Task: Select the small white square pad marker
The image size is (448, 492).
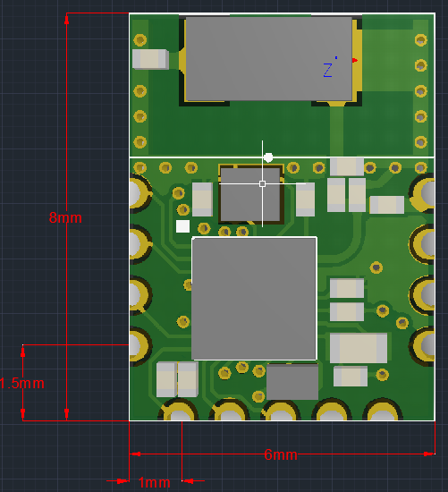Action: (x=182, y=226)
